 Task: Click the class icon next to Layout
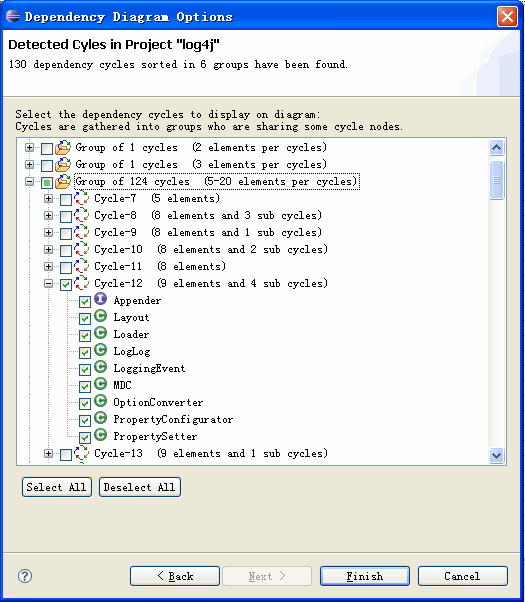(101, 316)
